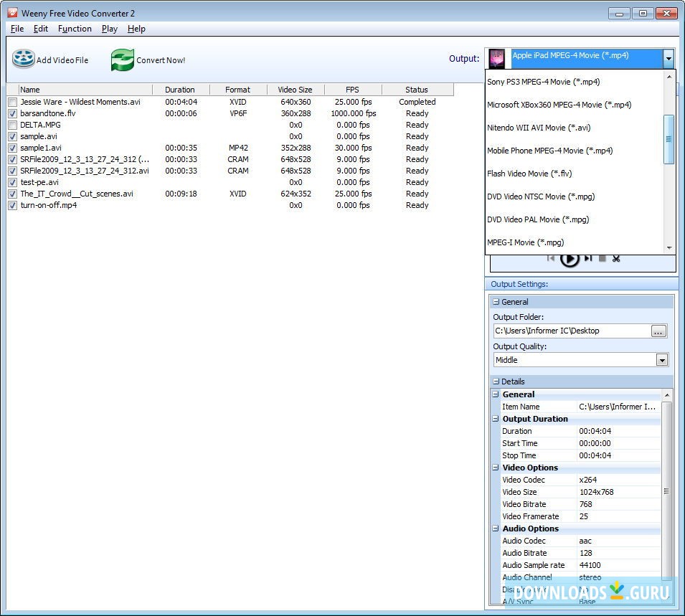Check the Jessie Ware - Wildest Moments.avi checkbox
Image resolution: width=685 pixels, height=616 pixels.
click(x=12, y=102)
